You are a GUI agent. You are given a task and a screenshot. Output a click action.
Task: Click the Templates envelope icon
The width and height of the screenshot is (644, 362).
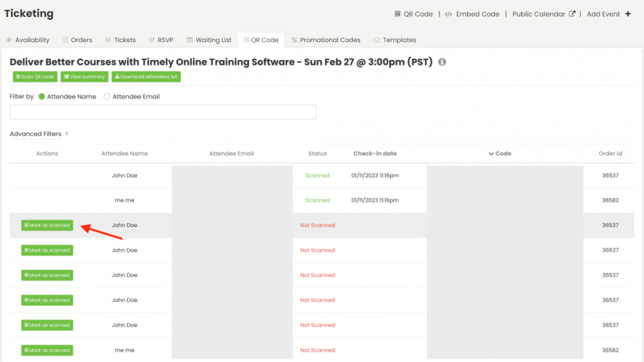point(377,40)
